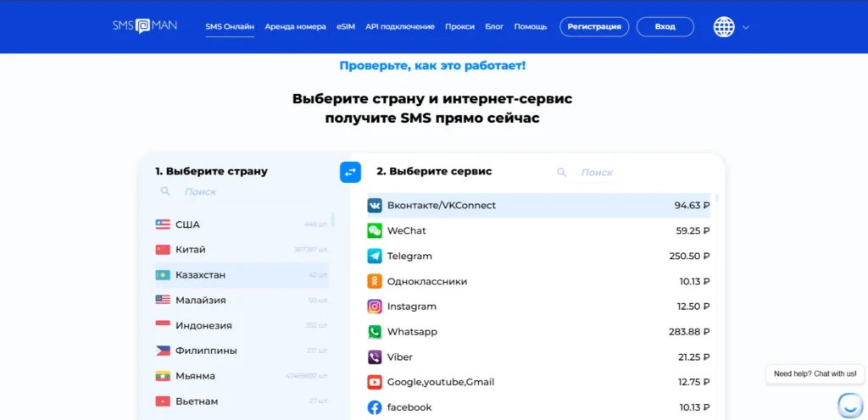Click the WeChat price 59.25 ₽
Screen dimensions: 868x420
(x=693, y=231)
